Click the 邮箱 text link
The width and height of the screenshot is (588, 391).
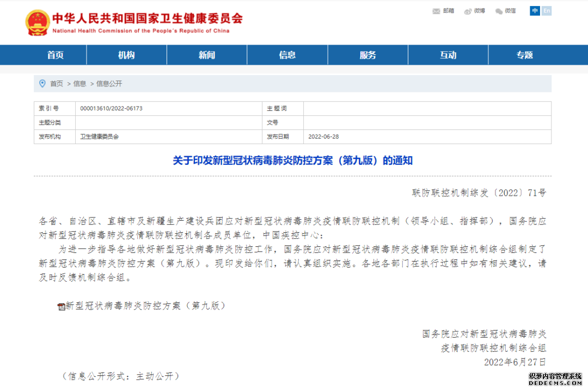[x=449, y=11]
